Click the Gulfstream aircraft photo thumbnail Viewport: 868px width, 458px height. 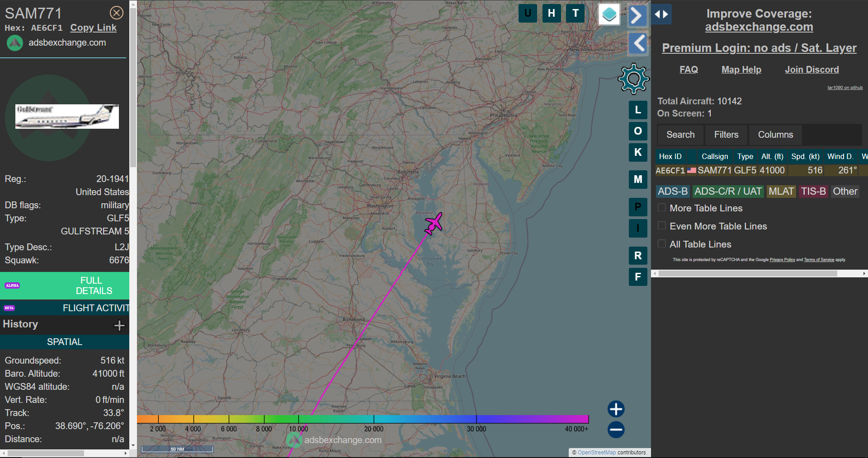67,117
